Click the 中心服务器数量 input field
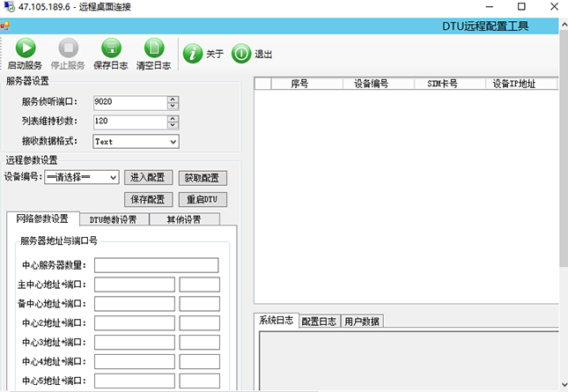568x392 pixels. [x=157, y=265]
